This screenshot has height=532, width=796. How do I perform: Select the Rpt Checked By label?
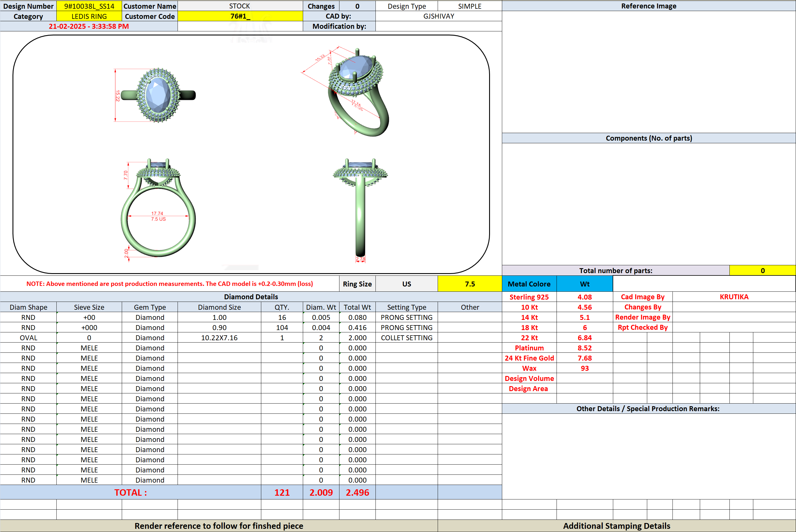643,327
